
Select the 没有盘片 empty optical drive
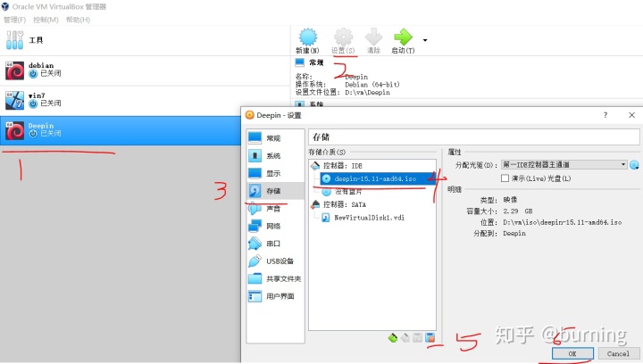point(342,192)
